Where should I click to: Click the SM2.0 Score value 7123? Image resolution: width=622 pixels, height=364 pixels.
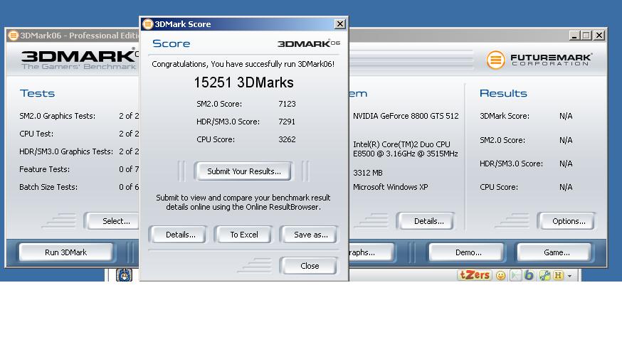pyautogui.click(x=287, y=104)
